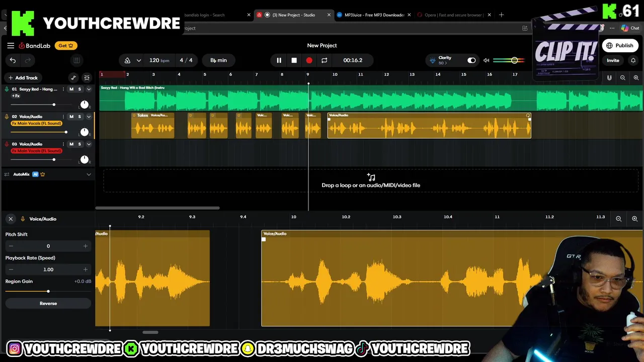Open track 02 Fx Main Vocals preset

coord(36,123)
